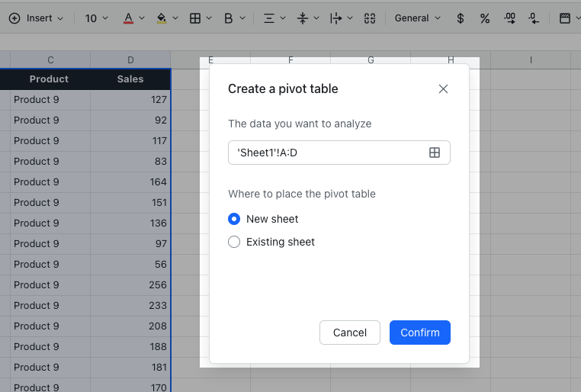581x392 pixels.
Task: Toggle bold formatting
Action: [x=228, y=18]
